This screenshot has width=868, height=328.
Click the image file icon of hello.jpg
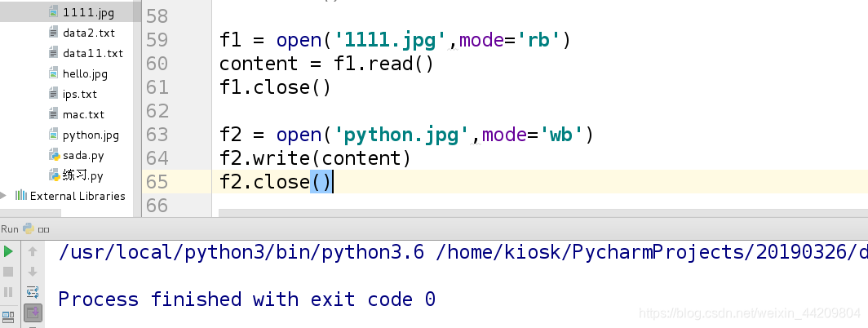coord(53,73)
